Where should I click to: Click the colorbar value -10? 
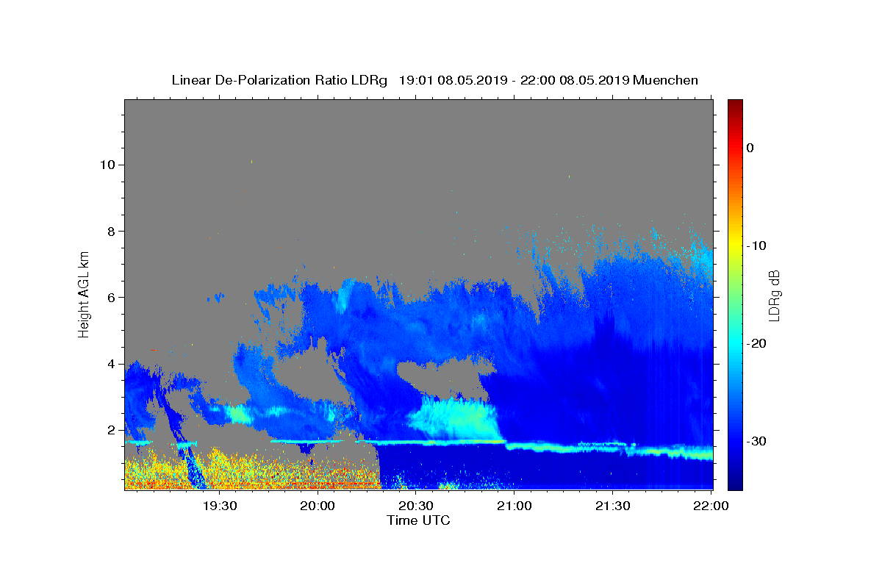tap(757, 245)
